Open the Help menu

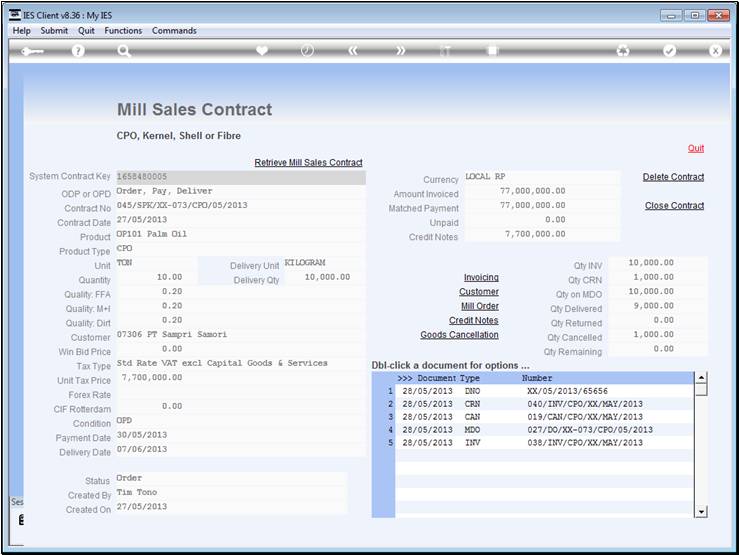click(x=22, y=31)
